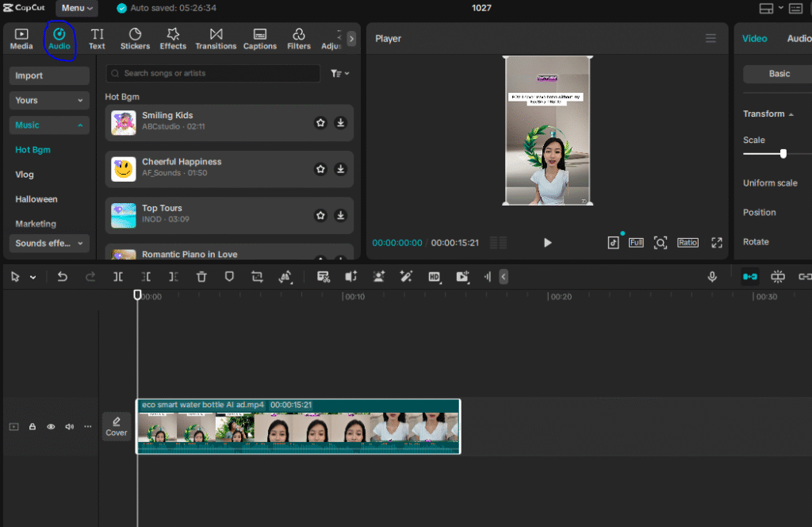
Task: Click the Import button
Action: [49, 76]
